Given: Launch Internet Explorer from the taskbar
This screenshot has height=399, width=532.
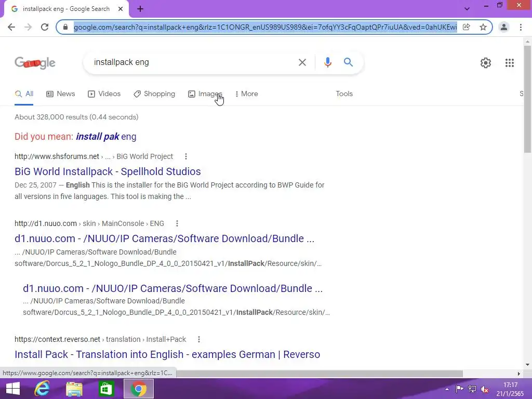Looking at the screenshot, I should click(42, 389).
